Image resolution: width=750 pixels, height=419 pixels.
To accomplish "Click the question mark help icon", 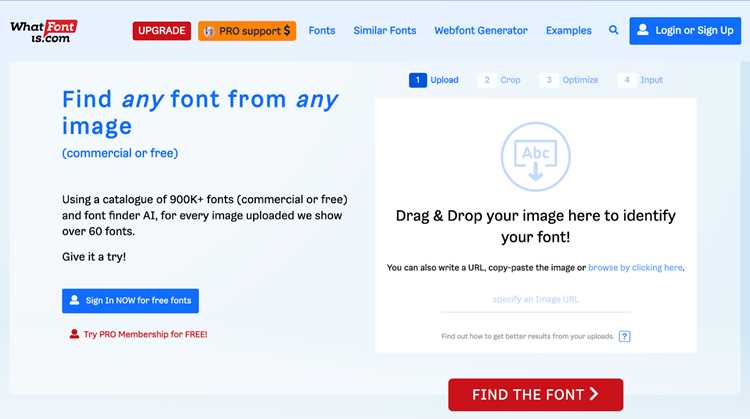I will (x=624, y=336).
